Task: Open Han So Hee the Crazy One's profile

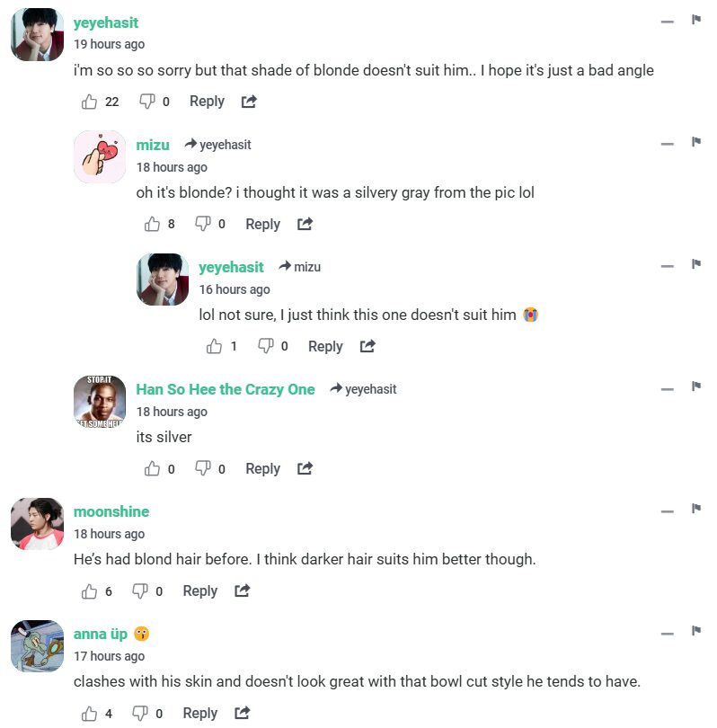Action: (226, 389)
